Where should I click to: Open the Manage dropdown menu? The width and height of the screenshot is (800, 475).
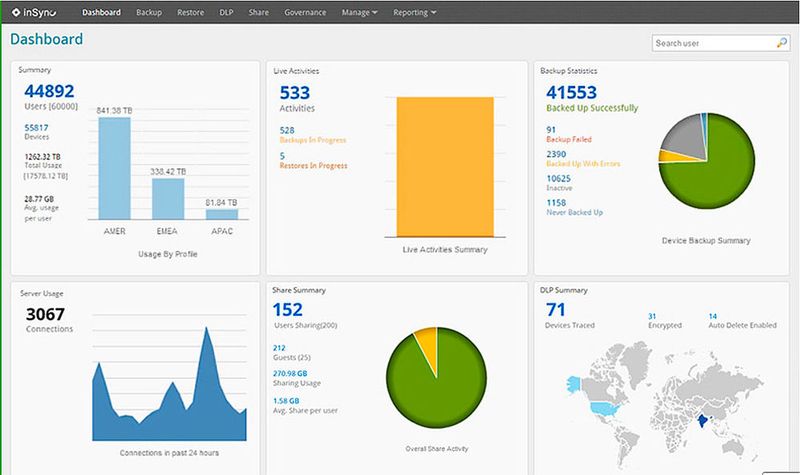(359, 13)
